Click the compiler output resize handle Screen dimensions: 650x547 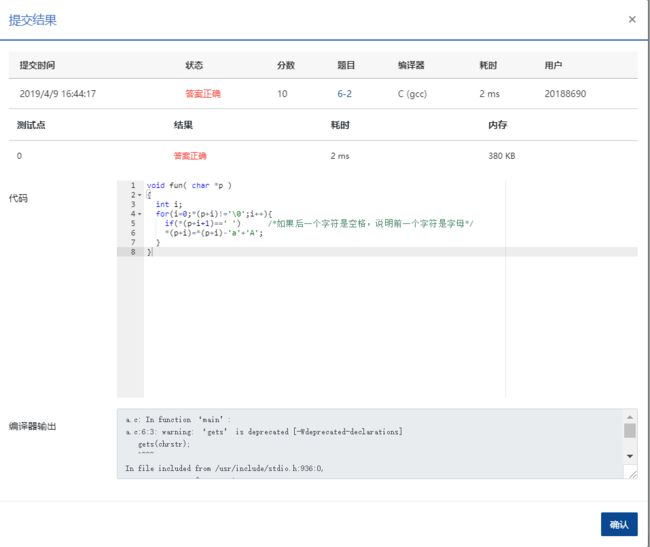point(633,474)
